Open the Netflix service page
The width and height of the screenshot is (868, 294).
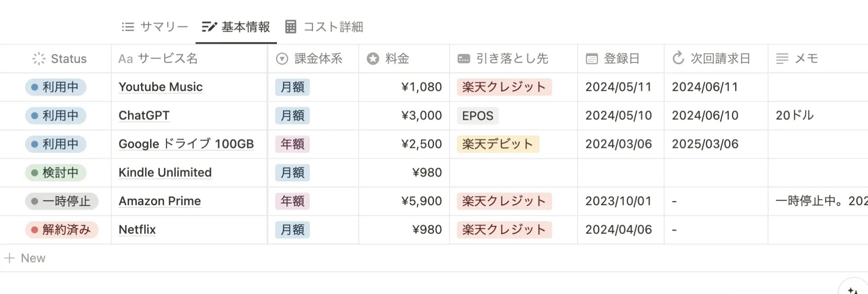click(137, 229)
